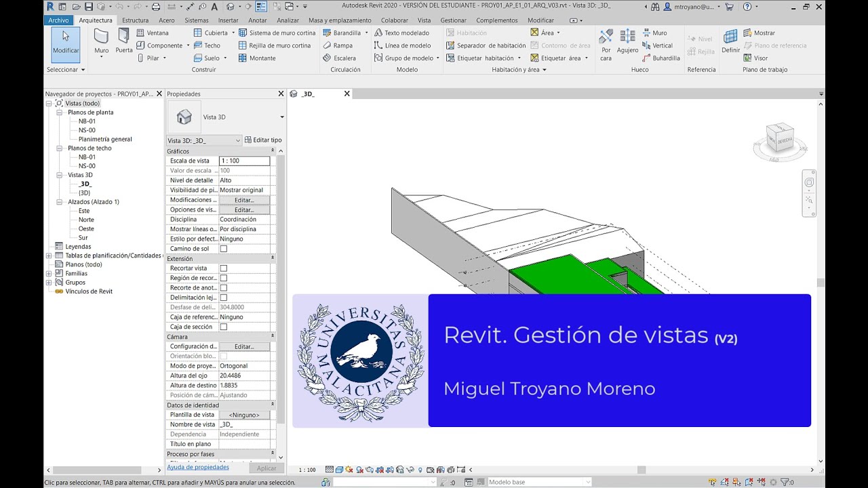Open the Seleccionar panel dropdown
Image resolution: width=868 pixels, height=488 pixels.
(66, 70)
